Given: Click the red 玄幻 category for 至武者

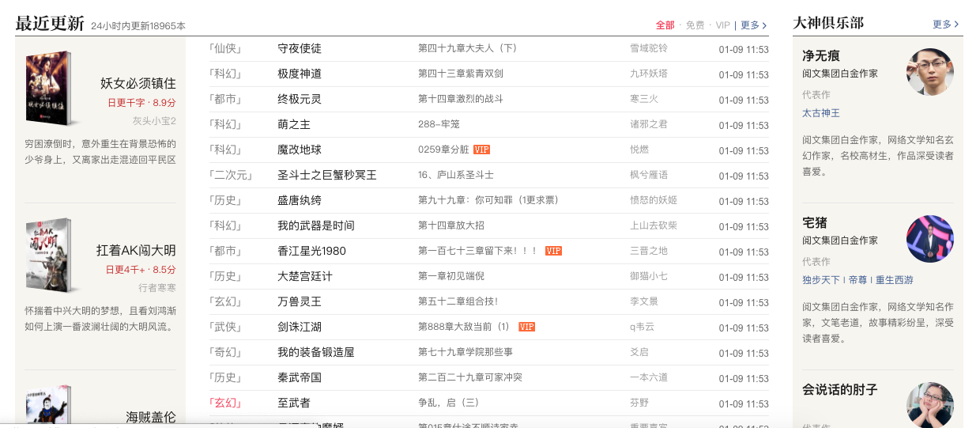Looking at the screenshot, I should pyautogui.click(x=225, y=403).
